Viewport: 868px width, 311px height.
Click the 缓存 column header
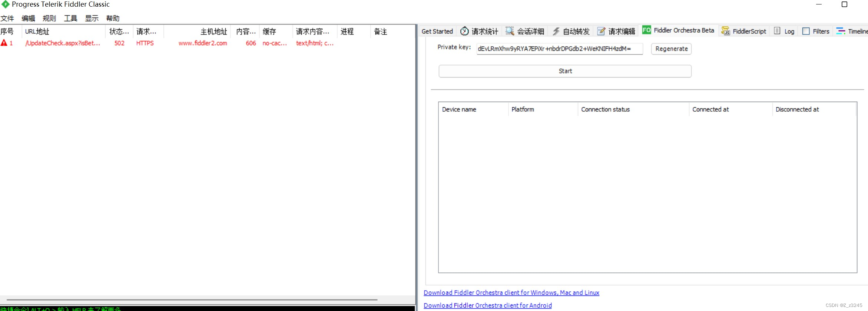pos(276,32)
